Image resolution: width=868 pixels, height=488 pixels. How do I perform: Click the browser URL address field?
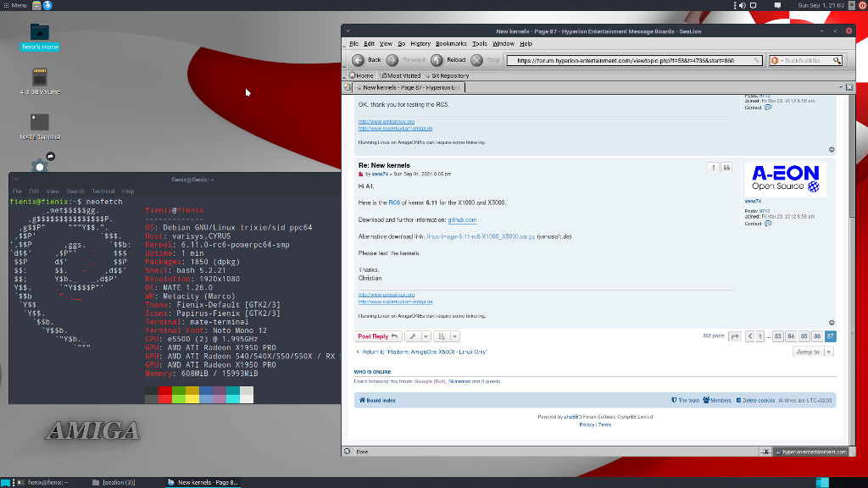[634, 60]
